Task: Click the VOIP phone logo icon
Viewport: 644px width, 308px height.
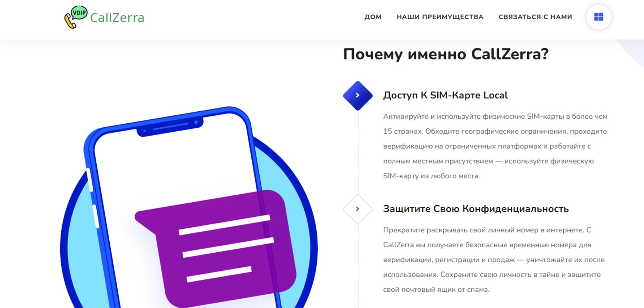Action: 76,17
